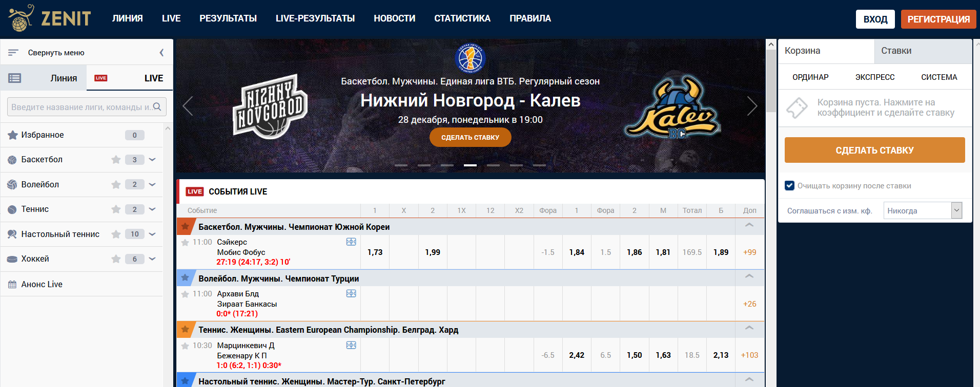The image size is (980, 387).
Task: Favorite the Basketball category star
Action: click(116, 160)
